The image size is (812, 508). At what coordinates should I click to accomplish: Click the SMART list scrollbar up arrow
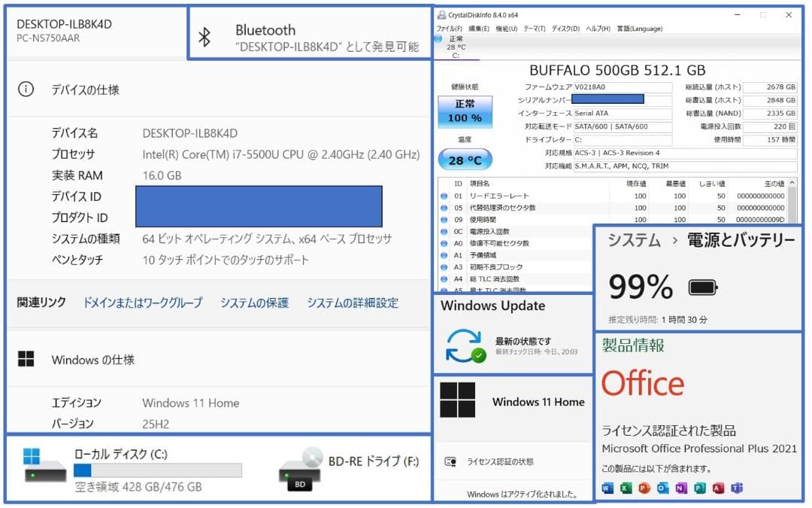[792, 184]
